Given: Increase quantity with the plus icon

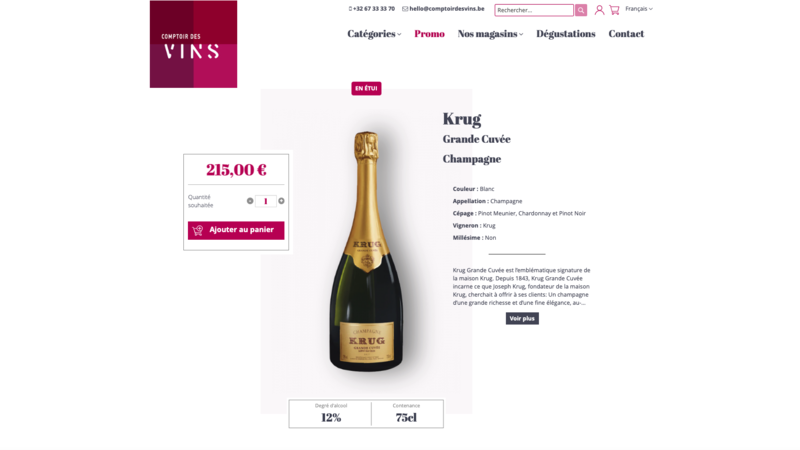Looking at the screenshot, I should point(281,201).
